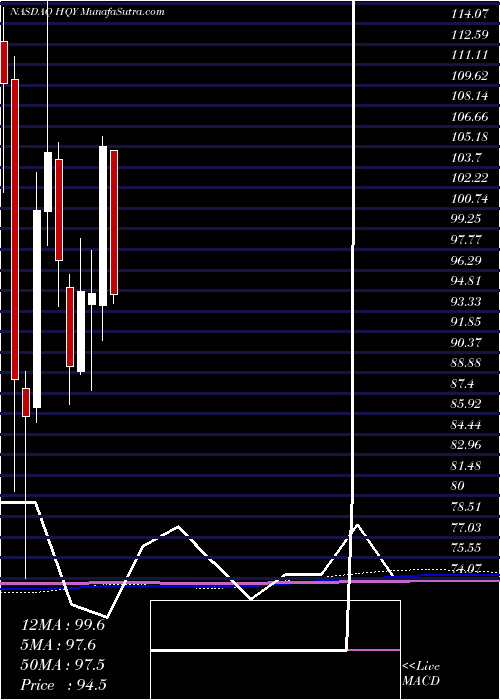Select the 77.03 price label
Screen dimensions: 500x700
pyautogui.click(x=466, y=529)
